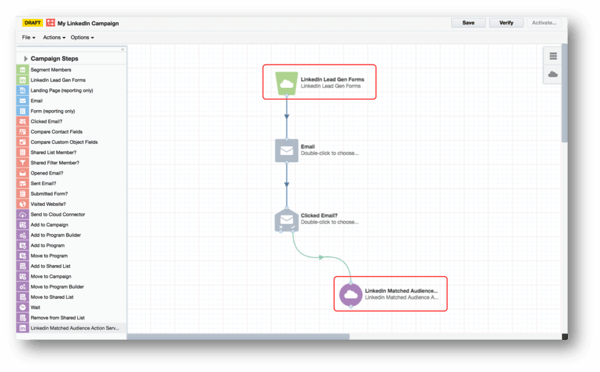600x372 pixels.
Task: Click the Landing Page (reporting only) icon
Action: pyautogui.click(x=23, y=90)
